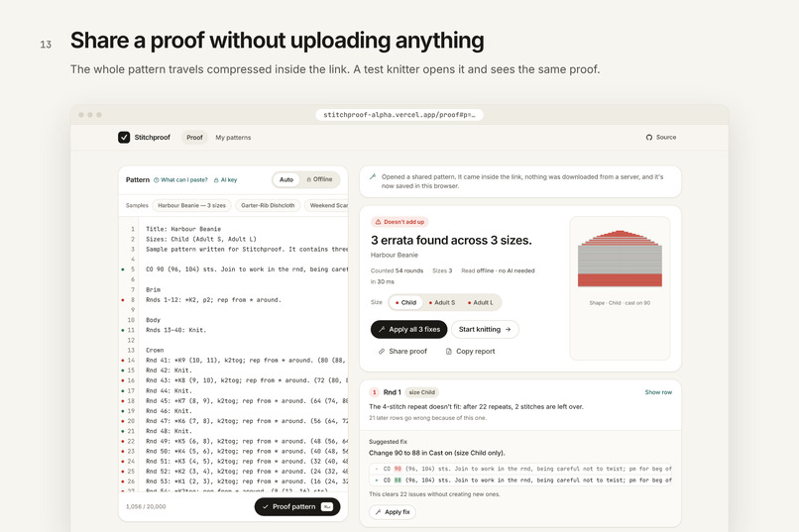
Task: Switch mode to Offline
Action: point(319,179)
